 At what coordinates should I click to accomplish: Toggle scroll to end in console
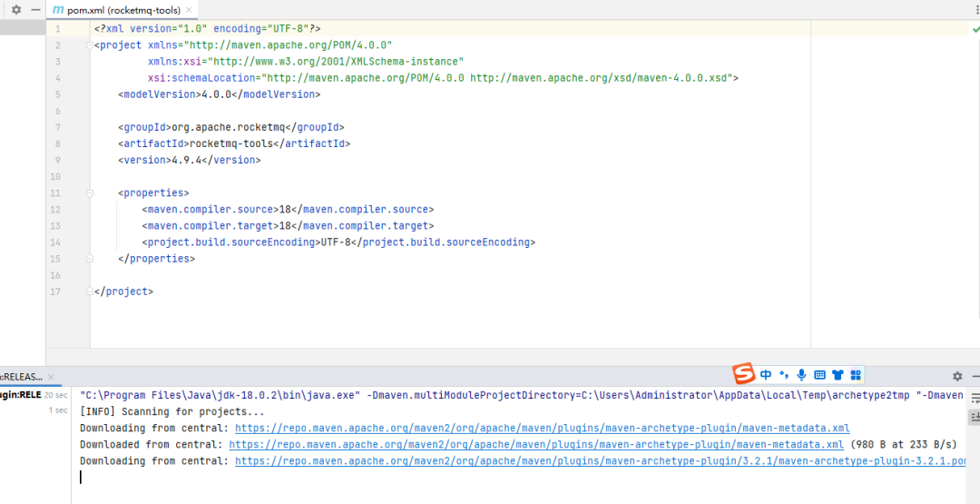[x=975, y=417]
